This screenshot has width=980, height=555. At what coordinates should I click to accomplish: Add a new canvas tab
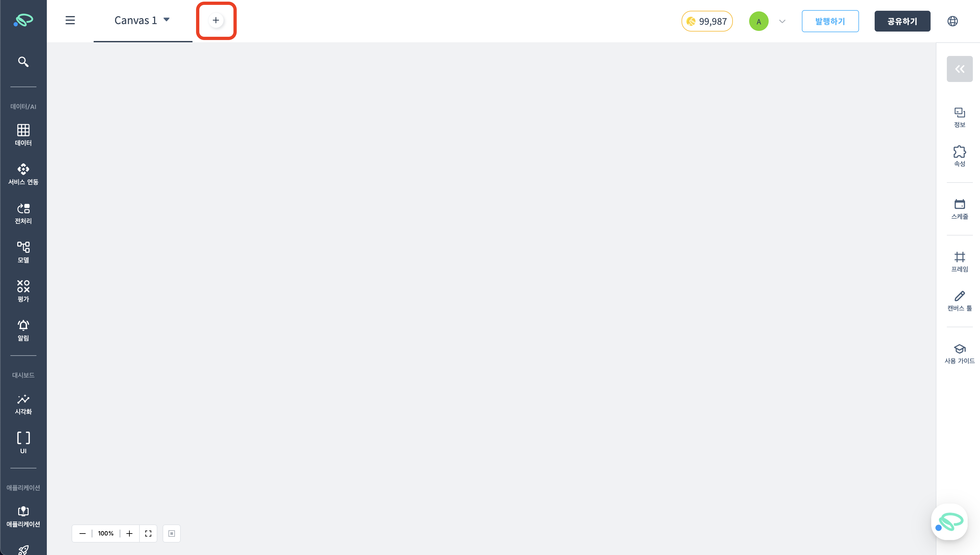[x=216, y=20]
